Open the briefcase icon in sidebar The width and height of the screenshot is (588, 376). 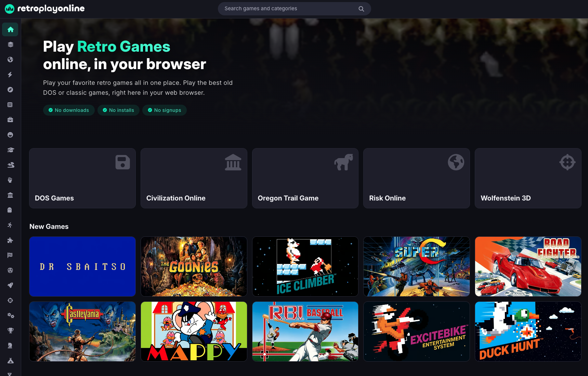10,120
